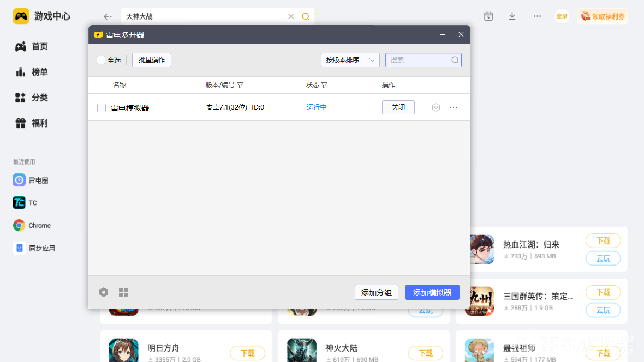This screenshot has width=644, height=362.
Task: Go back with the left arrow icon
Action: (x=108, y=16)
